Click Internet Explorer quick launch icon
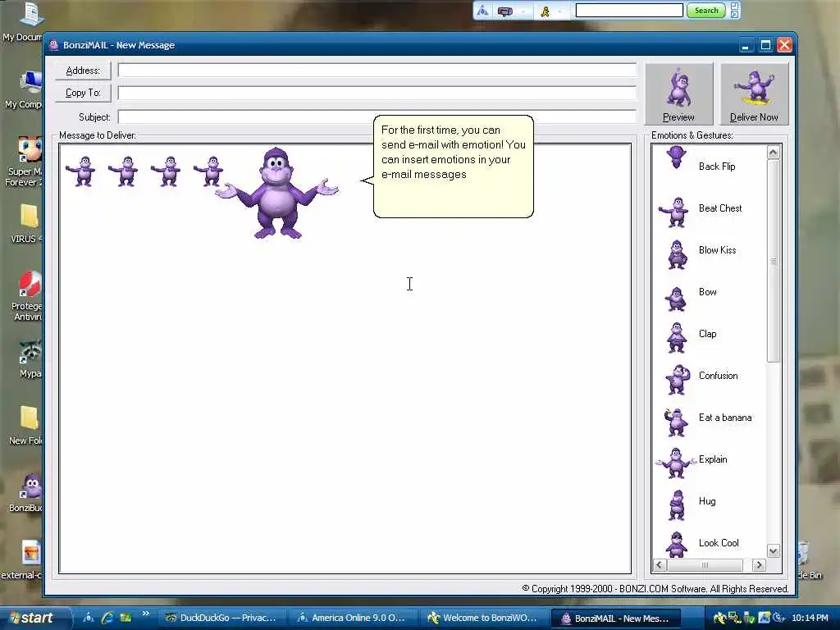Image resolution: width=840 pixels, height=630 pixels. pyautogui.click(x=107, y=618)
